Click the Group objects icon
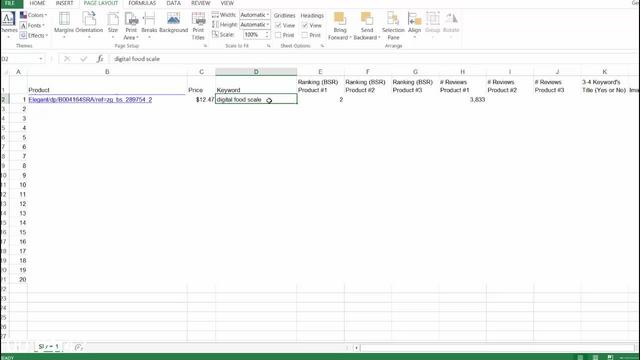640x360 pixels. point(432,19)
